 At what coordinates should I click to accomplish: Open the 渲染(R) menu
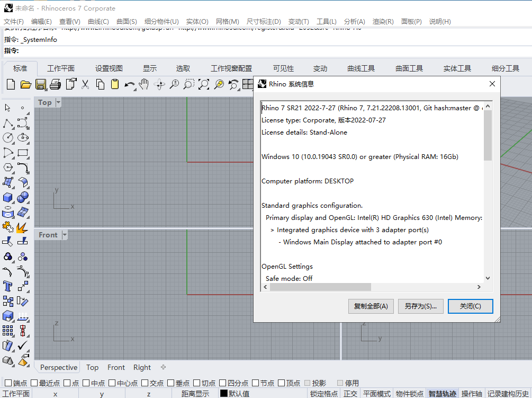[383, 21]
